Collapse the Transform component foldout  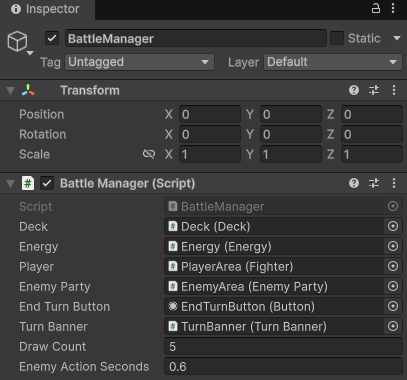click(11, 90)
